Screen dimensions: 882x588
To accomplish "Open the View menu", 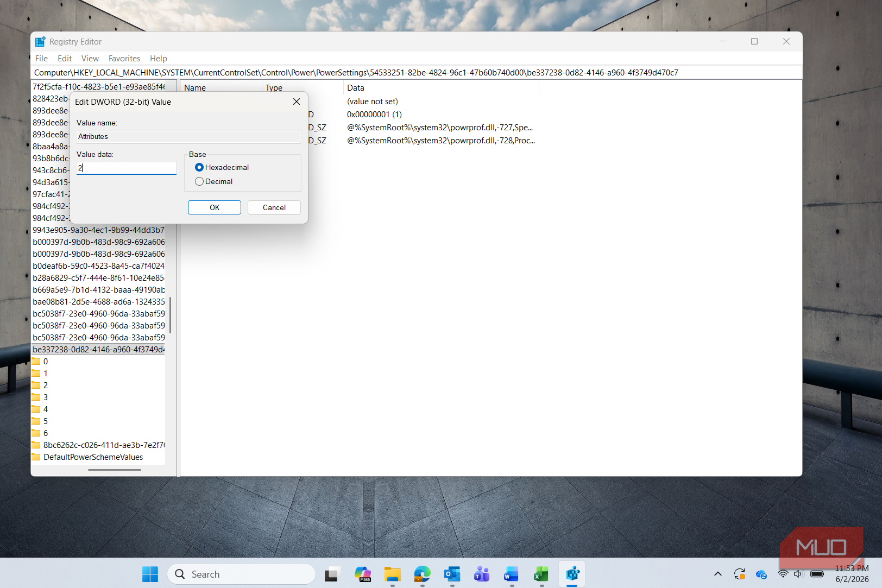I will tap(90, 59).
